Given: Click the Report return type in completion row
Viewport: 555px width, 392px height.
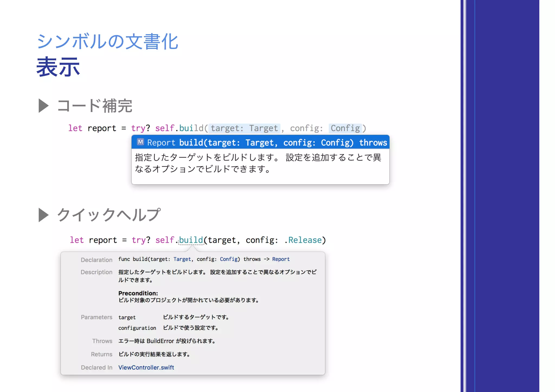Looking at the screenshot, I should (x=161, y=142).
